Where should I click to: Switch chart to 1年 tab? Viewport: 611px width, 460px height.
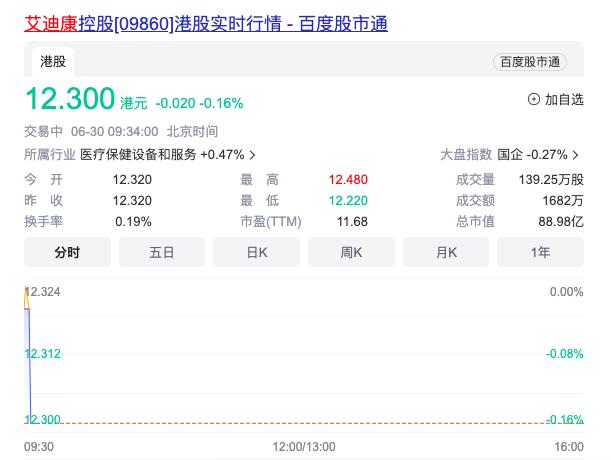pos(540,252)
